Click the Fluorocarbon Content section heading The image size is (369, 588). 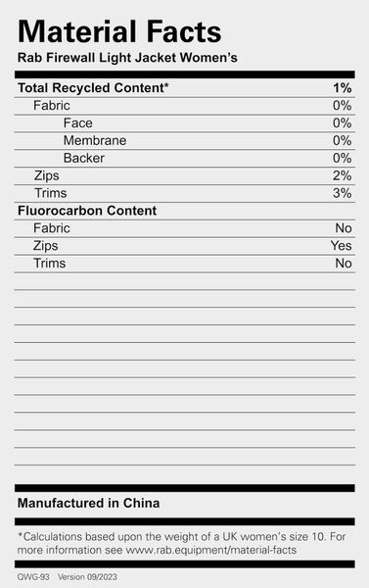(87, 211)
